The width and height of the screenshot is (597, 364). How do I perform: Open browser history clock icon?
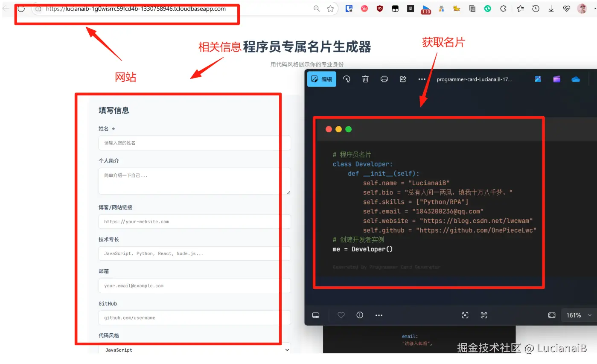pos(536,8)
